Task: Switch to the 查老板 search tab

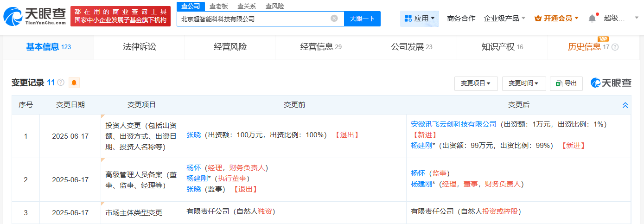Action: [x=218, y=6]
